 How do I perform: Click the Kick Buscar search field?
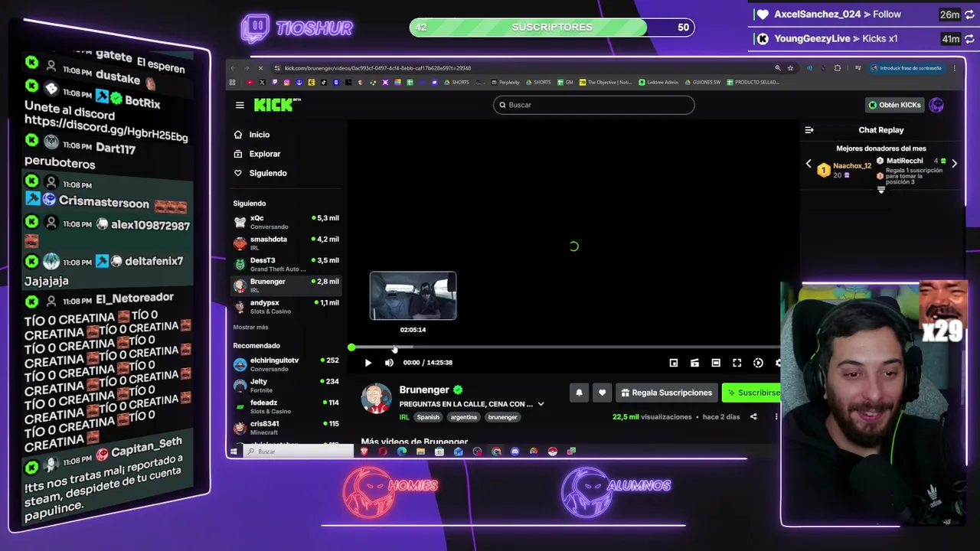pyautogui.click(x=593, y=105)
